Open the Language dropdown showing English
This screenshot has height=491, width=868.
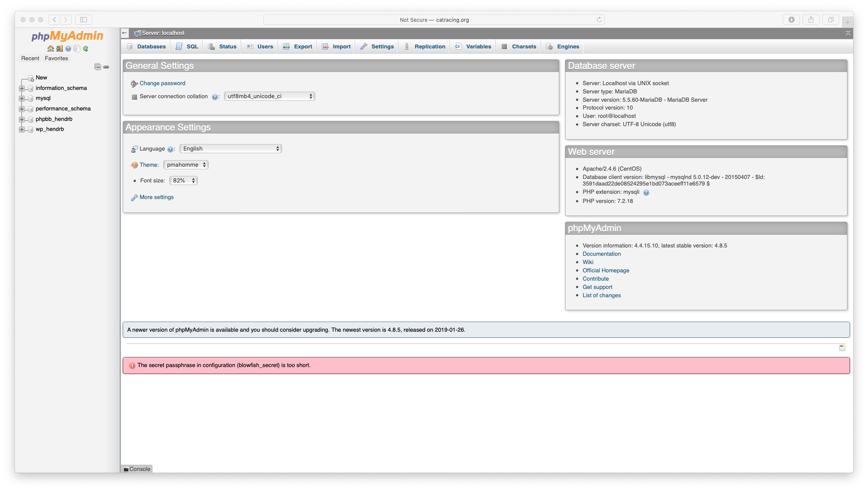[231, 149]
